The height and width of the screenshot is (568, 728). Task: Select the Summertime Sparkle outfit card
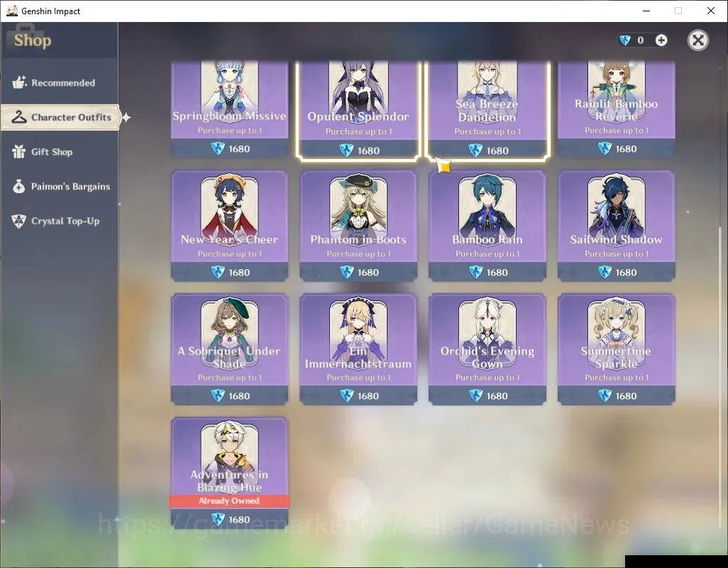point(616,349)
